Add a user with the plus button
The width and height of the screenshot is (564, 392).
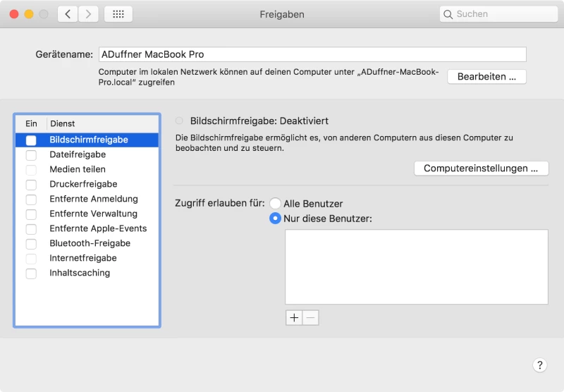coord(294,318)
